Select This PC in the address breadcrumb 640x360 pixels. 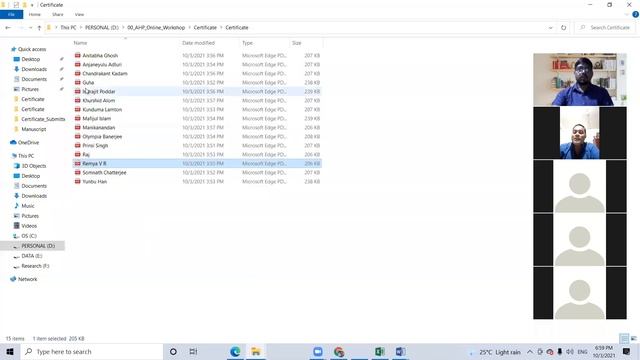pos(68,28)
